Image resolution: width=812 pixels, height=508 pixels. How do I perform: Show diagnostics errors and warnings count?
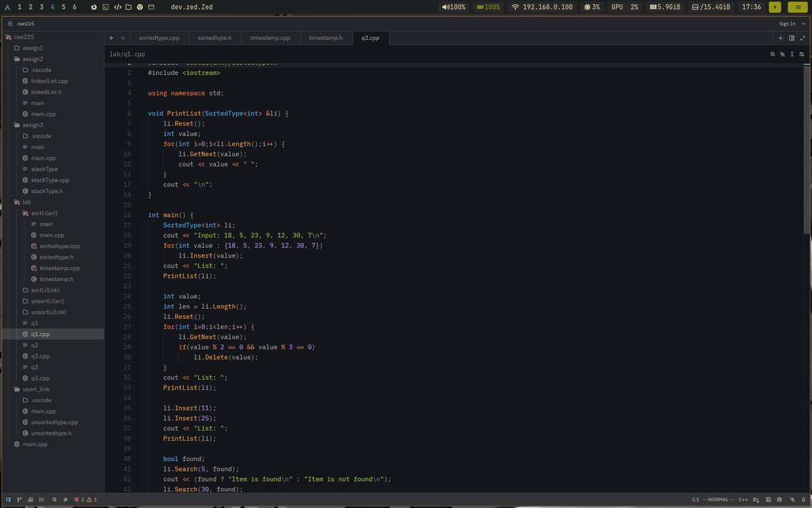[85, 499]
